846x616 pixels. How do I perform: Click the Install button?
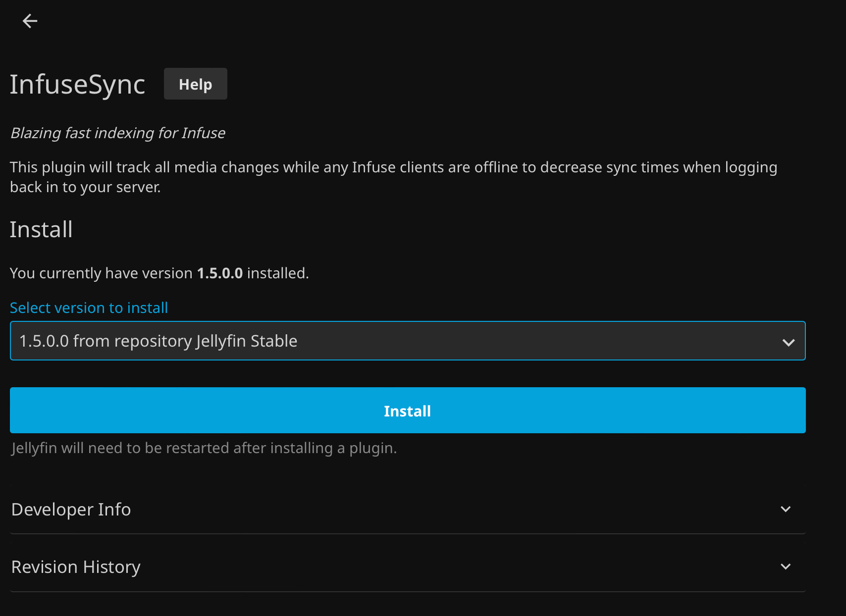click(x=407, y=410)
